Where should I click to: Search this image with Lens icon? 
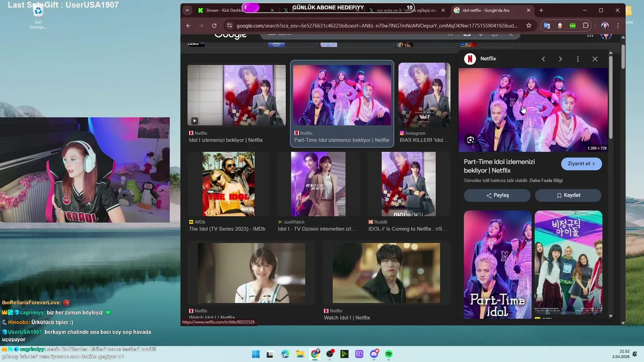click(x=470, y=140)
